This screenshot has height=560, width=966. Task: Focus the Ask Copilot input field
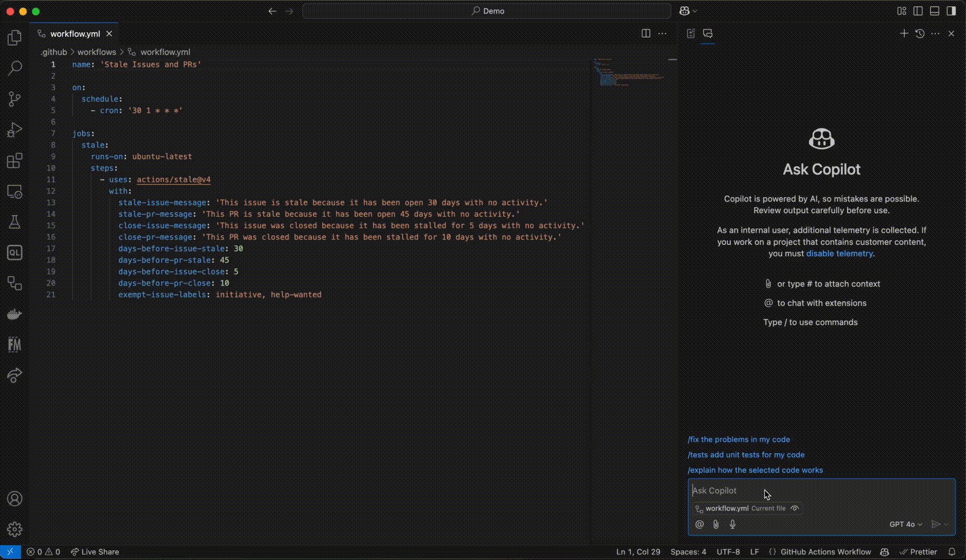(x=822, y=491)
